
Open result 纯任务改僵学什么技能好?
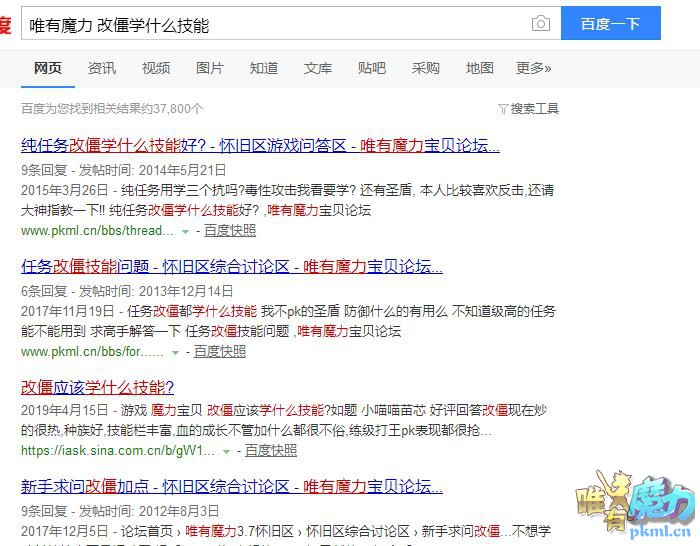pos(260,145)
